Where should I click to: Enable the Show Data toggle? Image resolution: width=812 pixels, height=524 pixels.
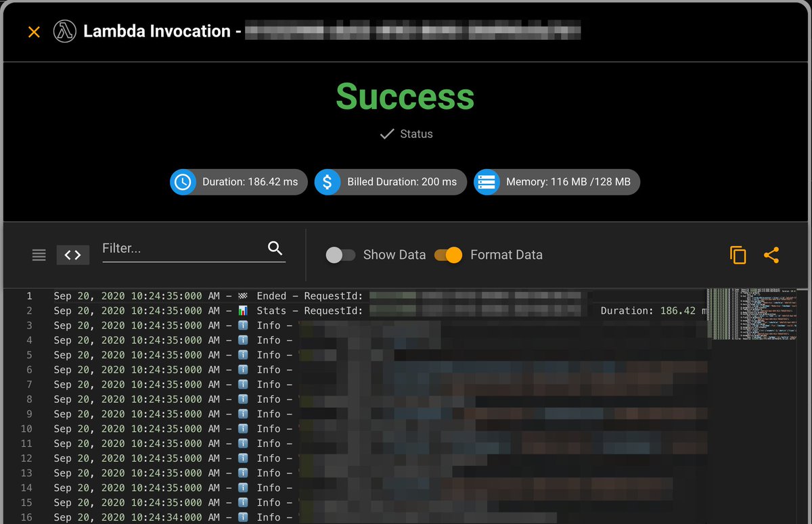(340, 255)
